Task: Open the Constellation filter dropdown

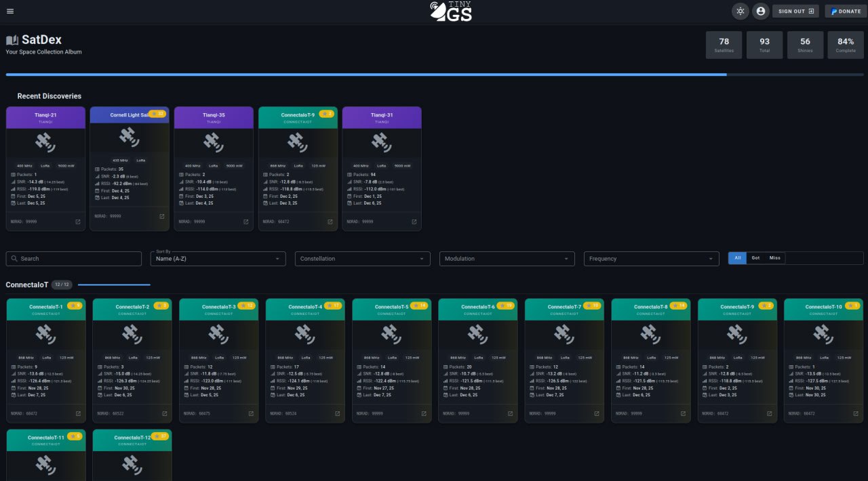Action: (363, 259)
